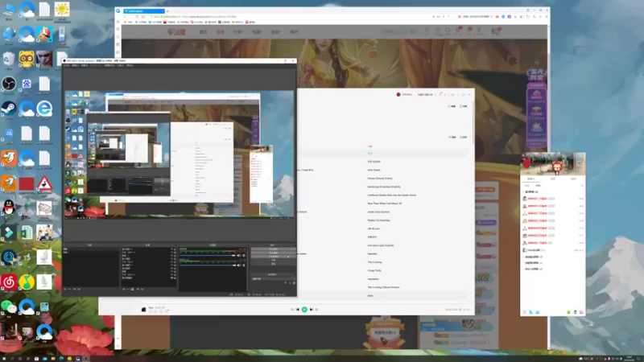Open Recycle Bin on desktop

click(9, 60)
